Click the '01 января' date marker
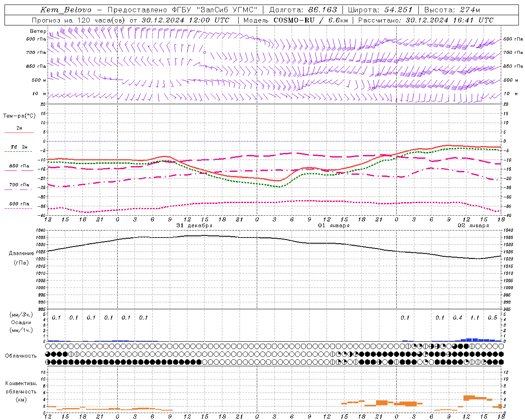525x420 pixels. 334,226
